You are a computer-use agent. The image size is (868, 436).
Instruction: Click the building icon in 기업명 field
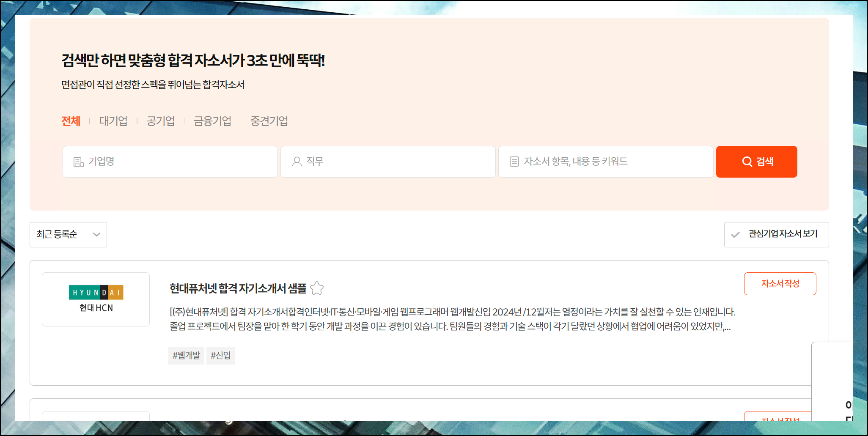79,162
